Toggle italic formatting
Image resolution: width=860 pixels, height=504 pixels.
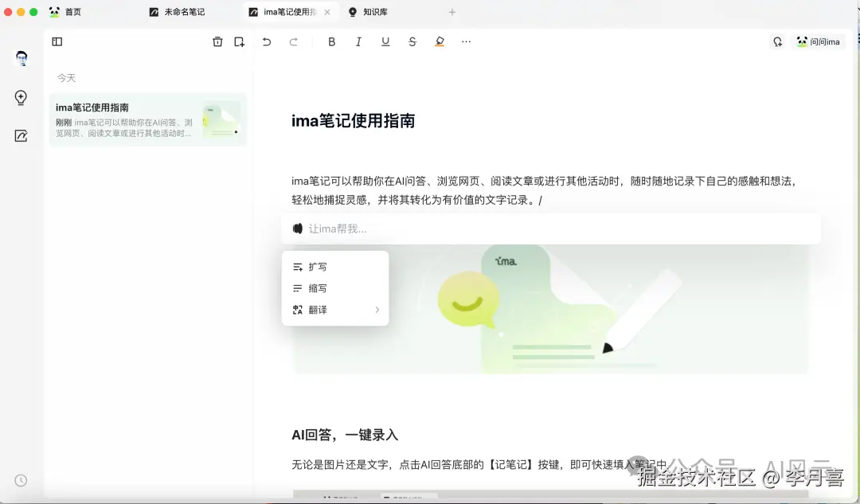point(358,41)
